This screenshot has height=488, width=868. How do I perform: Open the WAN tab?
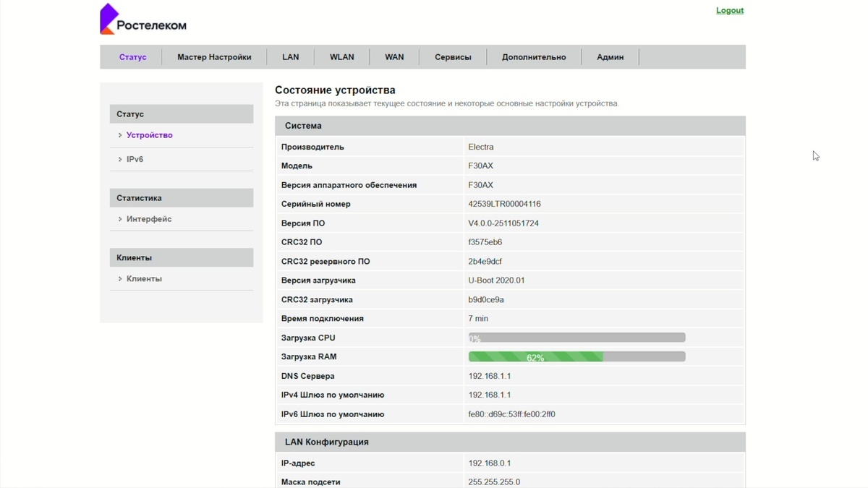pyautogui.click(x=394, y=57)
